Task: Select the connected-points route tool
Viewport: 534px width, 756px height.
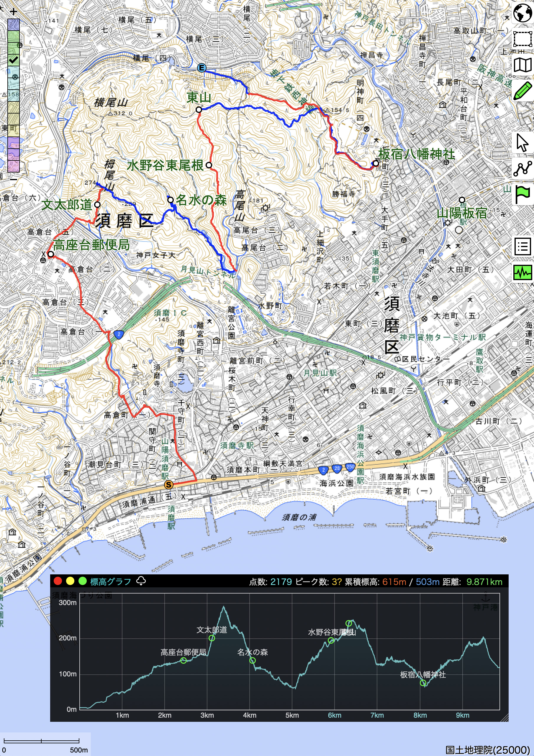Action: click(522, 168)
